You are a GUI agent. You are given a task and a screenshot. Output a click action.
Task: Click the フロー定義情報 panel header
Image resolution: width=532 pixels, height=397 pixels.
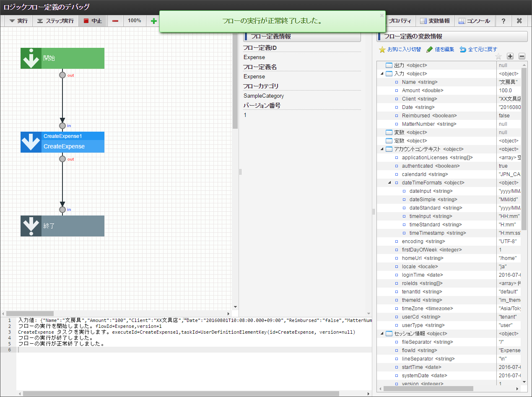tap(302, 36)
